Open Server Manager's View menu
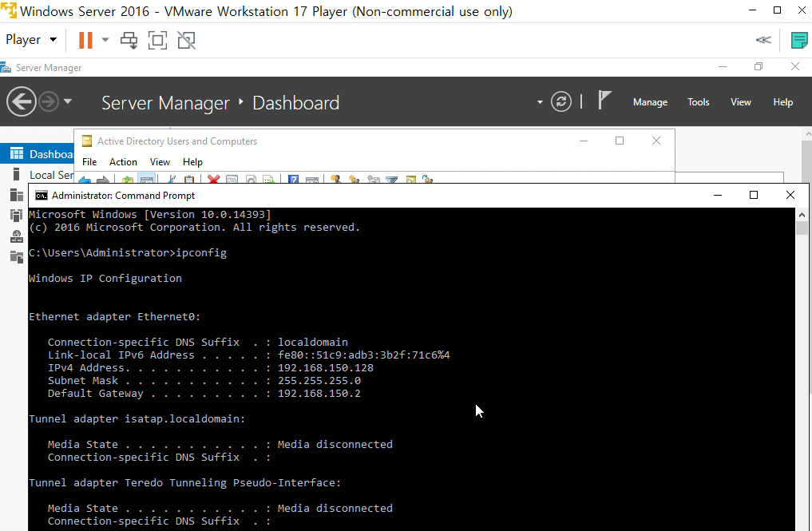The width and height of the screenshot is (812, 531). pos(740,102)
